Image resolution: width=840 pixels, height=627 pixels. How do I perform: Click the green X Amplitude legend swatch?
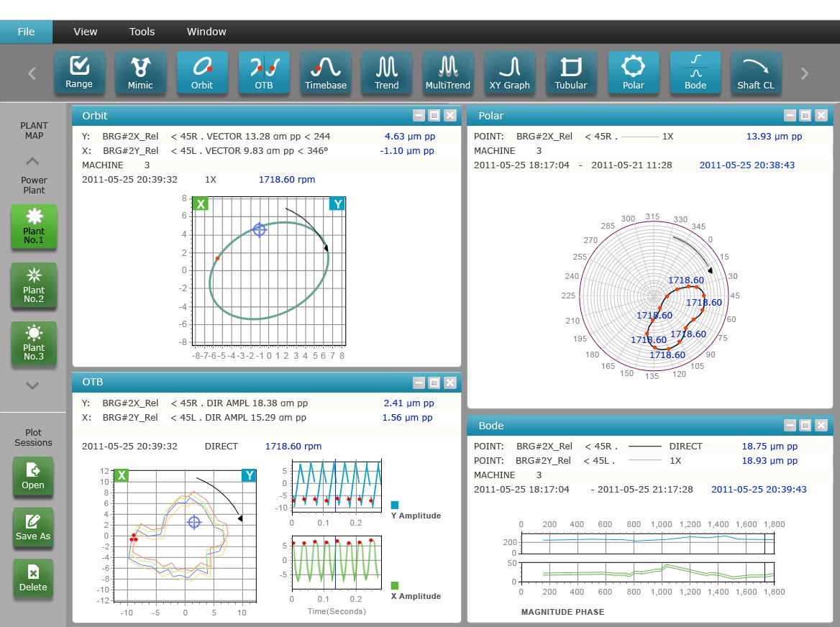[395, 585]
